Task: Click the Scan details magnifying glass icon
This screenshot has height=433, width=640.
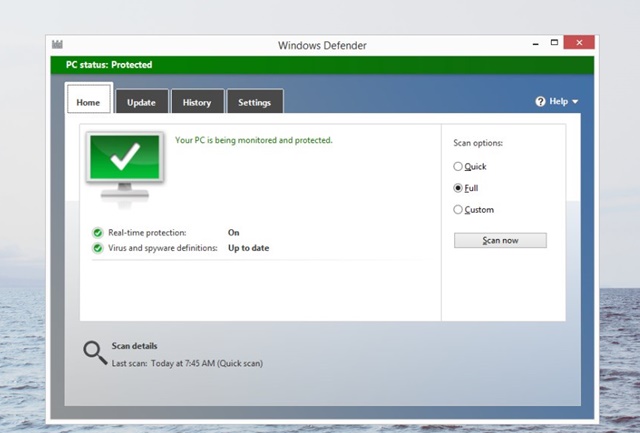Action: 94,352
